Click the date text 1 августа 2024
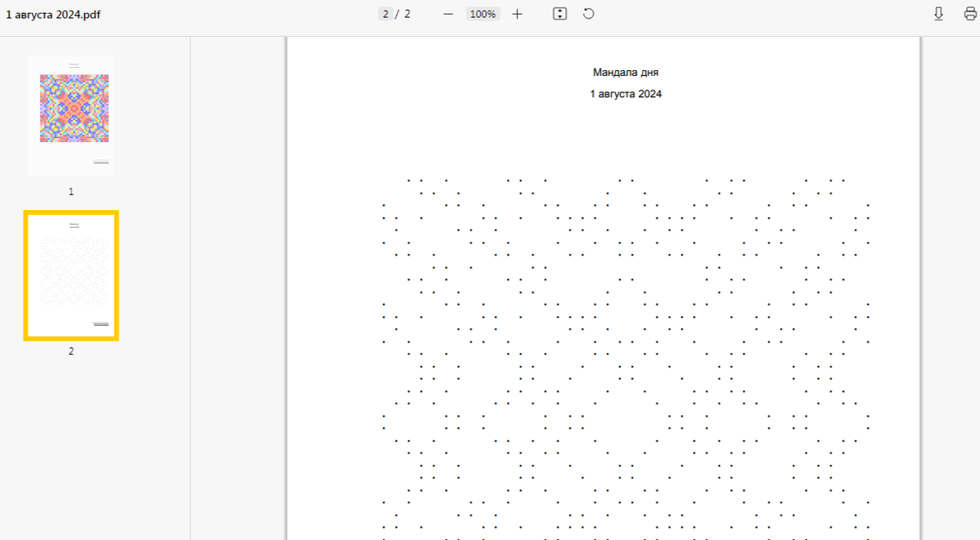The height and width of the screenshot is (540, 980). (626, 94)
